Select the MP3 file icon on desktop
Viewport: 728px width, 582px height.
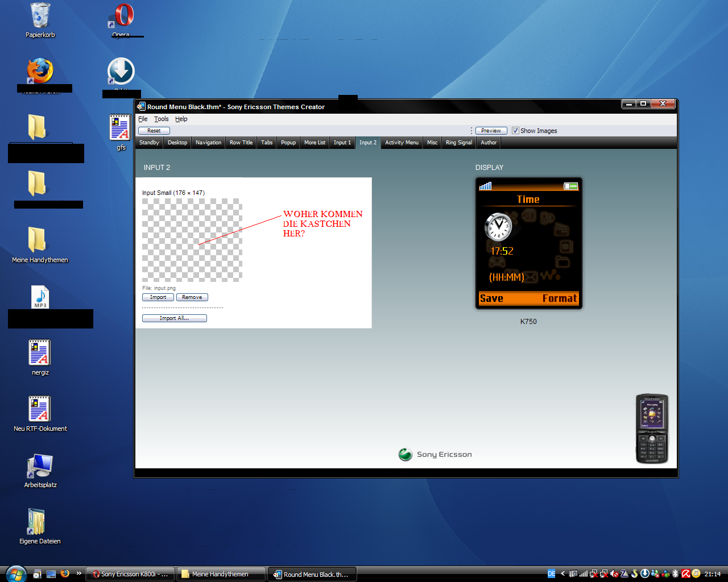pos(40,297)
